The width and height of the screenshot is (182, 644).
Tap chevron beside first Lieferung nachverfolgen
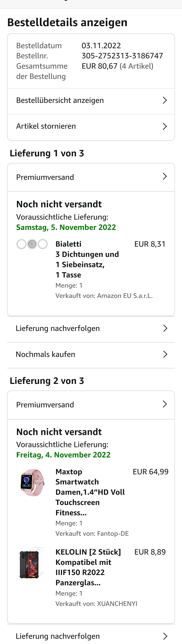coord(165,329)
